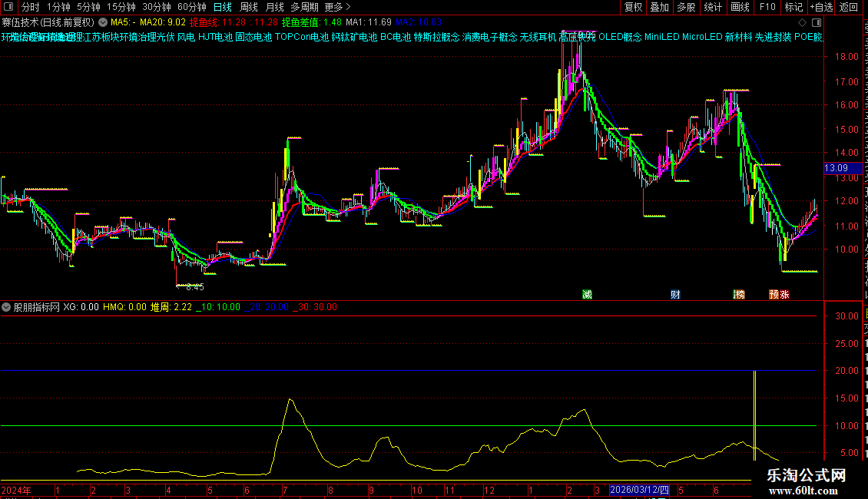Expand 股朋指标网 indicator dropdown circle
Image resolution: width=868 pixels, height=499 pixels.
pyautogui.click(x=6, y=307)
